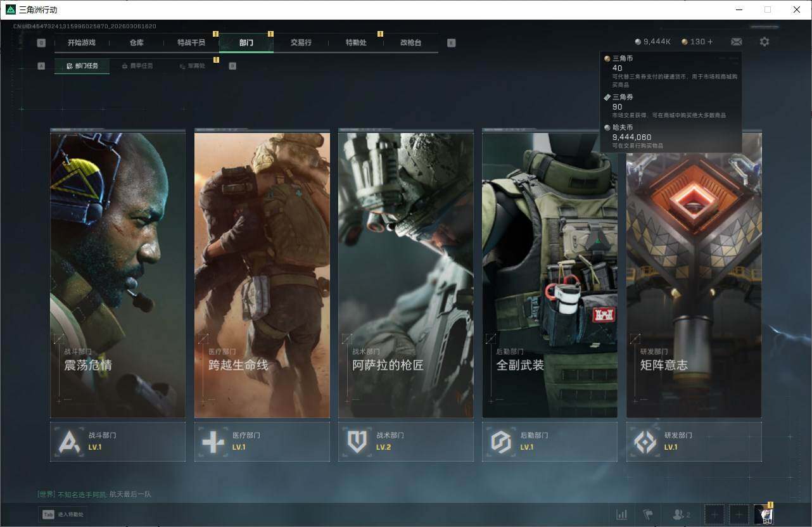Click the player avatar in bottom right
Image resolution: width=812 pixels, height=527 pixels.
pos(763,514)
